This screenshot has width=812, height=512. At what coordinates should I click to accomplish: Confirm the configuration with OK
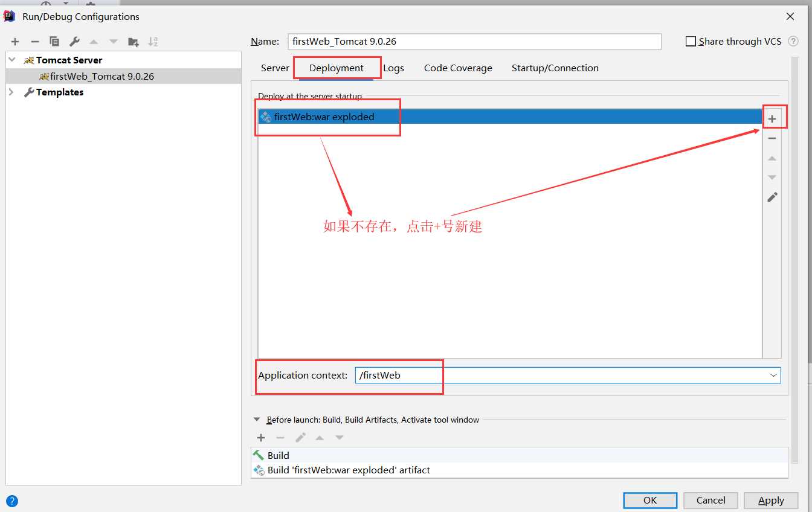[650, 500]
